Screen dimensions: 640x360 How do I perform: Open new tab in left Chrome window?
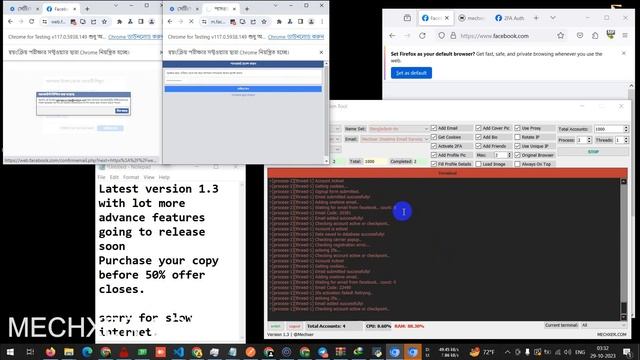(x=87, y=9)
